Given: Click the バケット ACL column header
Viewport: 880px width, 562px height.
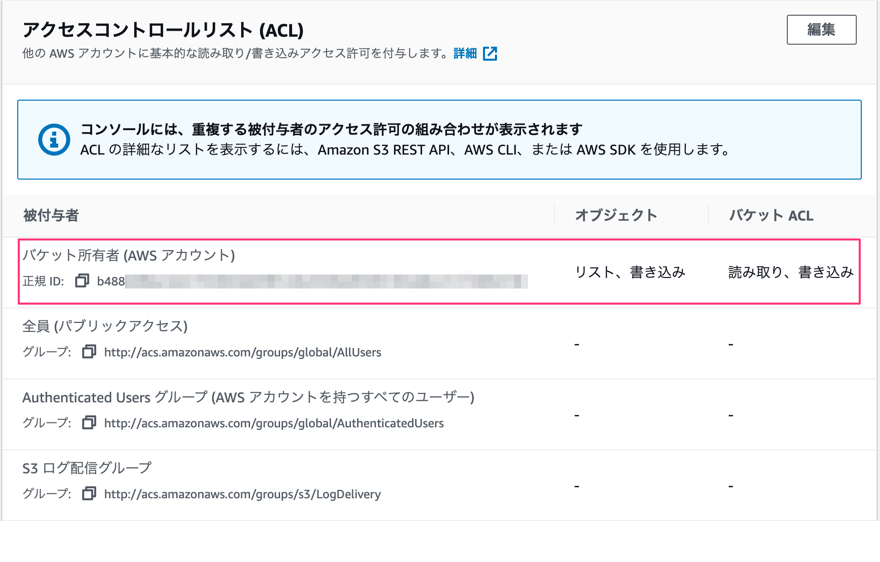Looking at the screenshot, I should [x=771, y=215].
